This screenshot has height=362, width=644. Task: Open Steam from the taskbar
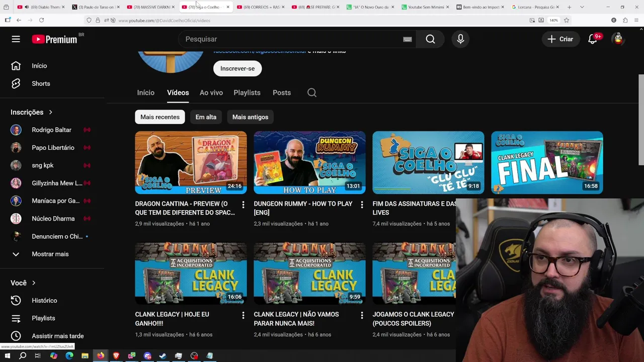(x=163, y=355)
